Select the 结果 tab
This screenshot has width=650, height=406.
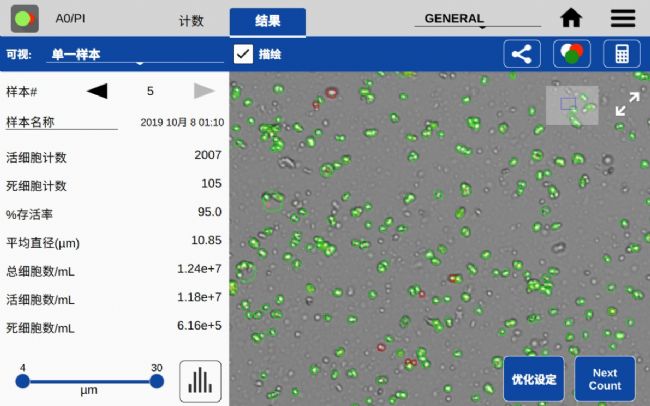(x=268, y=20)
